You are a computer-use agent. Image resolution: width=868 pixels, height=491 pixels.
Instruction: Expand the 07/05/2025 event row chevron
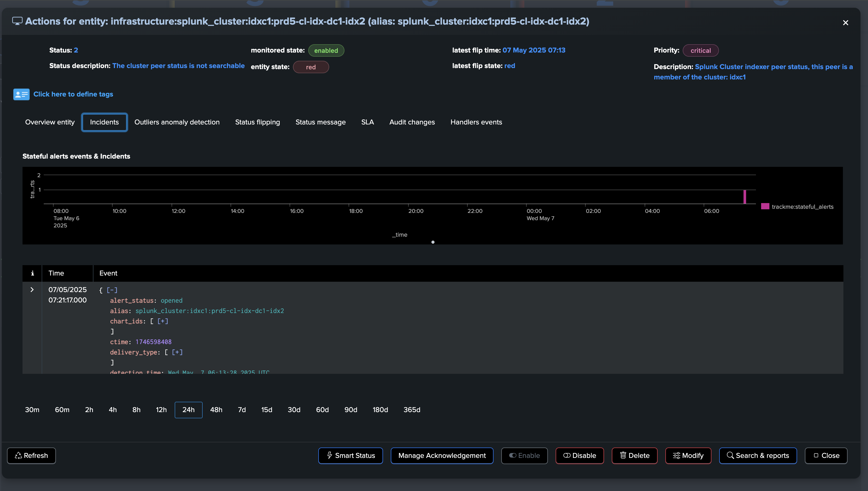pos(32,290)
